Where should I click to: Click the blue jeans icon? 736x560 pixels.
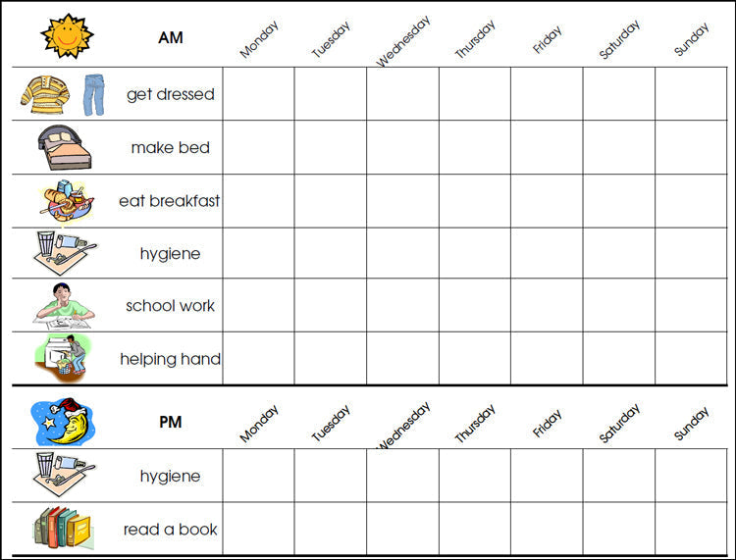point(94,94)
